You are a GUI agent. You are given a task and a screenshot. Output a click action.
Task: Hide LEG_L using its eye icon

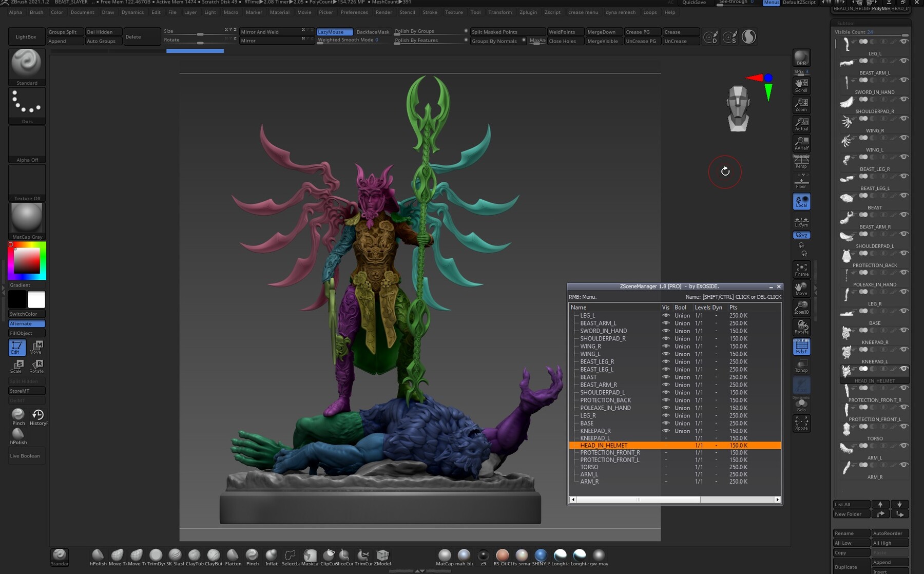coord(666,315)
